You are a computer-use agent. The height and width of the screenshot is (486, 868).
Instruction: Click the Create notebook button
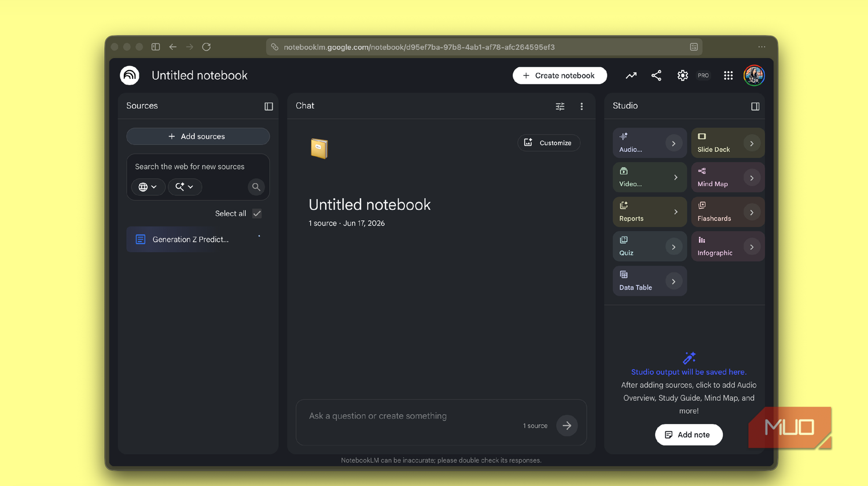point(560,75)
